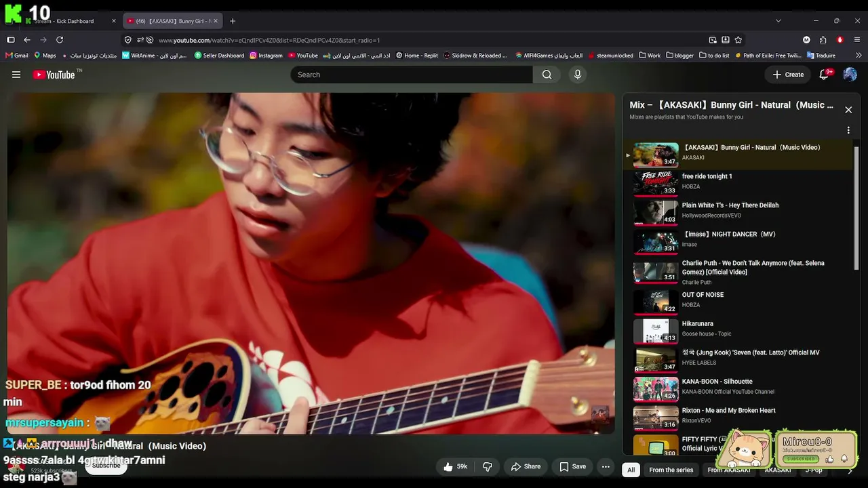Screen dimensions: 868x488
Task: Click the Subscribe button
Action: [x=106, y=466]
